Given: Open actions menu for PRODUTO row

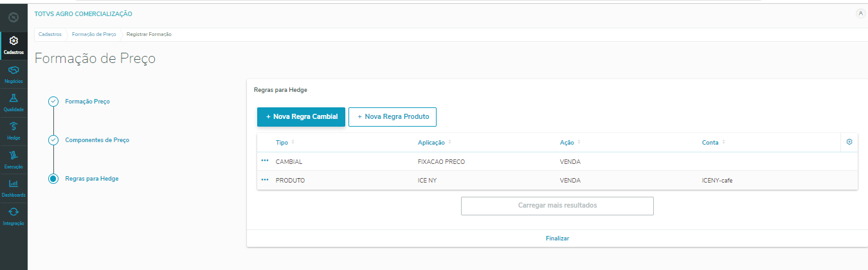Looking at the screenshot, I should click(265, 180).
